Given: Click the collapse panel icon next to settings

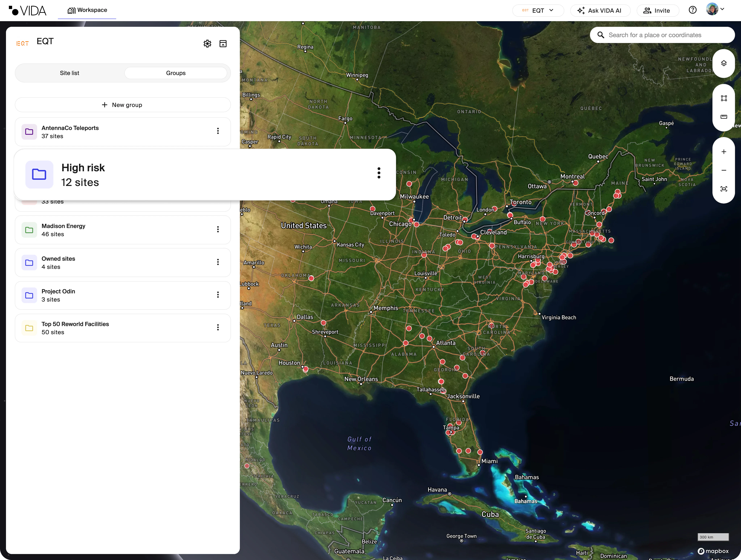Looking at the screenshot, I should click(223, 44).
